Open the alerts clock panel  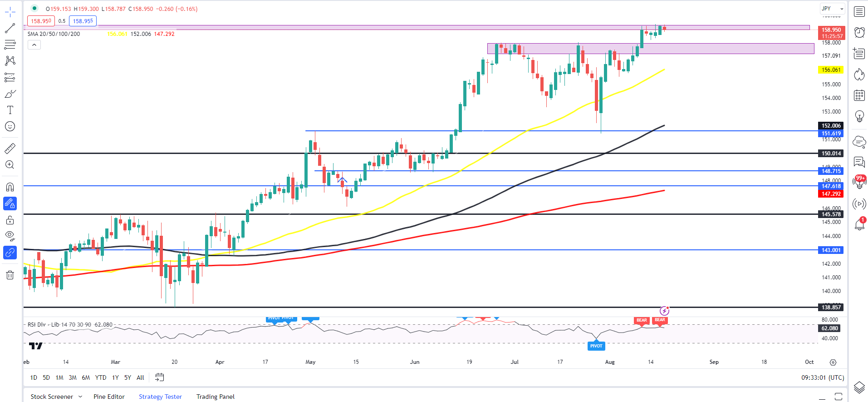(x=859, y=32)
